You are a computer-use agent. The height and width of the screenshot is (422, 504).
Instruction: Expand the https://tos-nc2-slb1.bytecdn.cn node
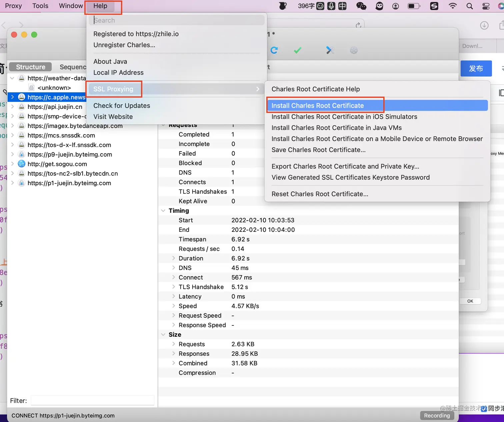pos(12,173)
